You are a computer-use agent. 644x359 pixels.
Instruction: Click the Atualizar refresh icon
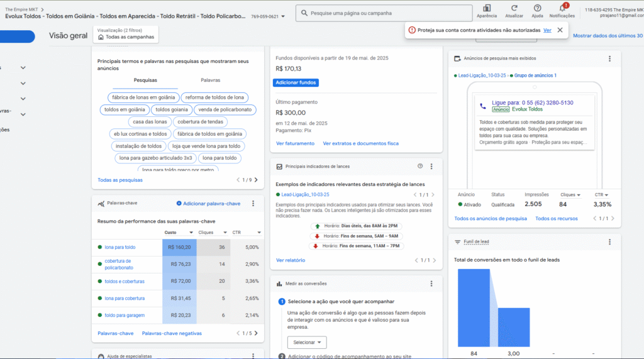click(514, 8)
